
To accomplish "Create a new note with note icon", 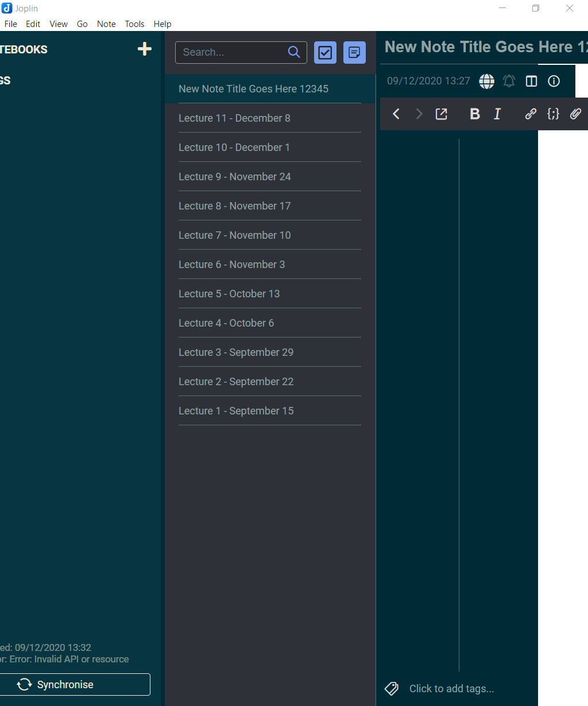I will click(x=354, y=53).
